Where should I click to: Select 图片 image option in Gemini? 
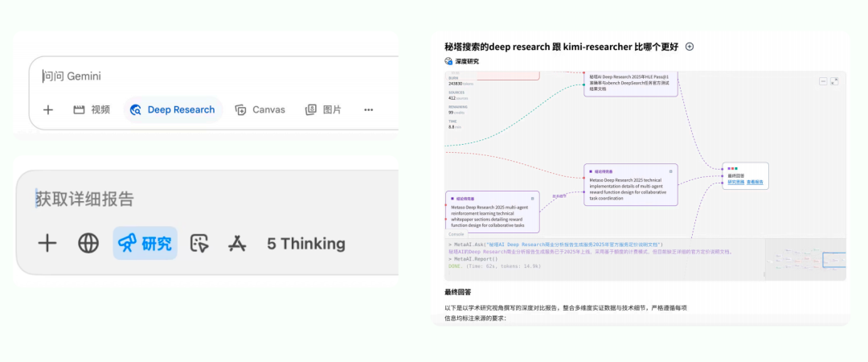pyautogui.click(x=323, y=109)
